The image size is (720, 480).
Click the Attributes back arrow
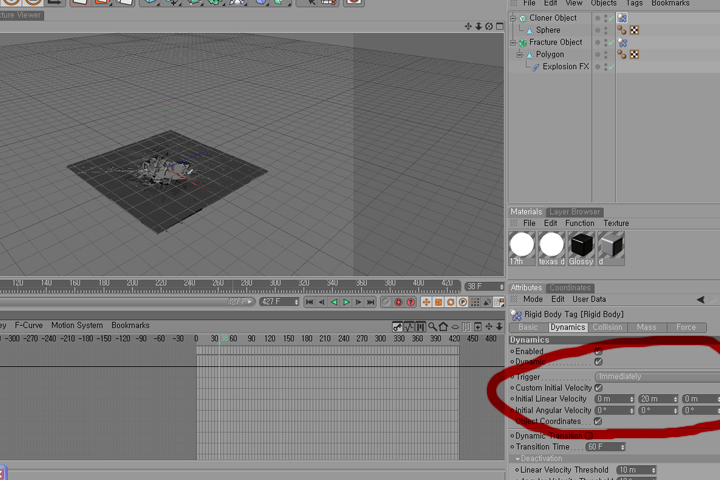[701, 299]
